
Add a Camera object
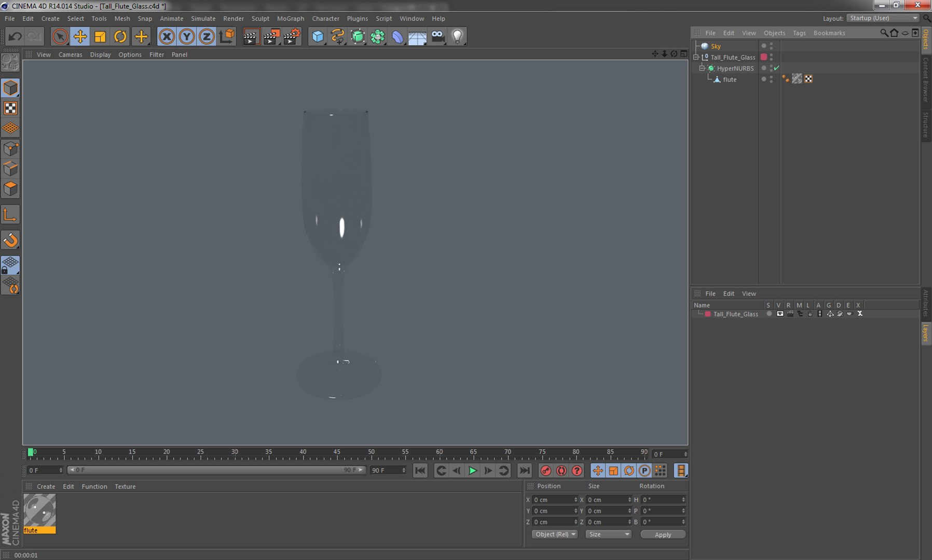click(x=437, y=36)
